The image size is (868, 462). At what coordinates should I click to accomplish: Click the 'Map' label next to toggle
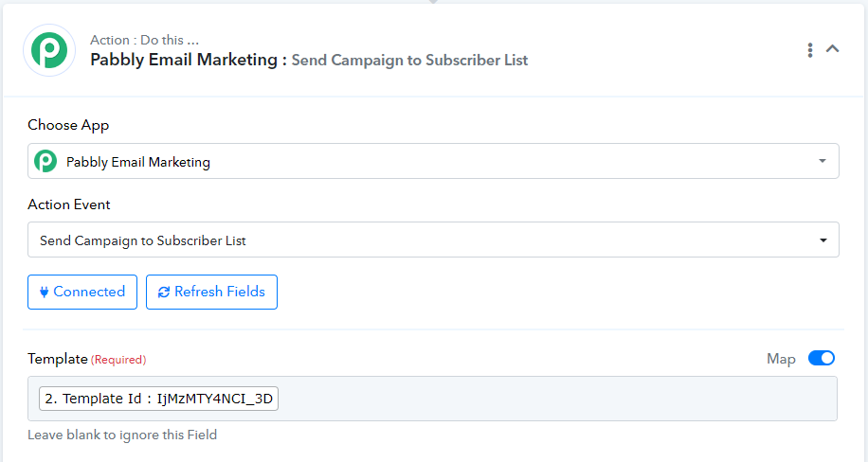(x=781, y=359)
